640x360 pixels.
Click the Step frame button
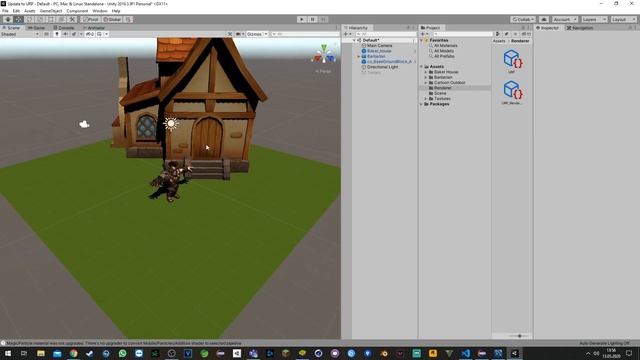click(x=323, y=19)
